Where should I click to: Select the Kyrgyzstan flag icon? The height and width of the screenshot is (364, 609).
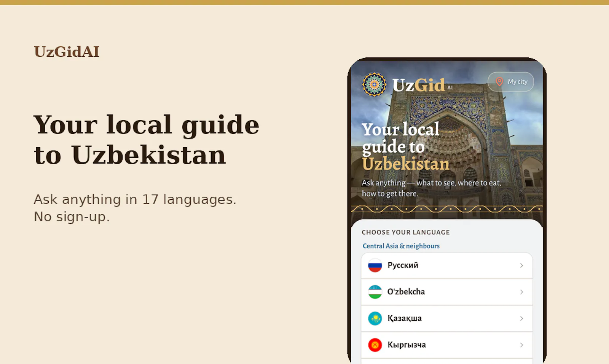coord(375,345)
